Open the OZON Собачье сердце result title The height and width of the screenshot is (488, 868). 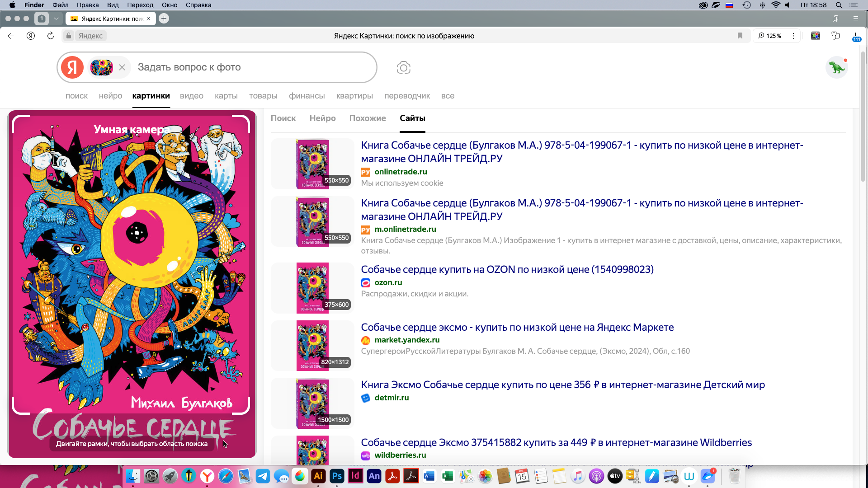[x=507, y=270]
